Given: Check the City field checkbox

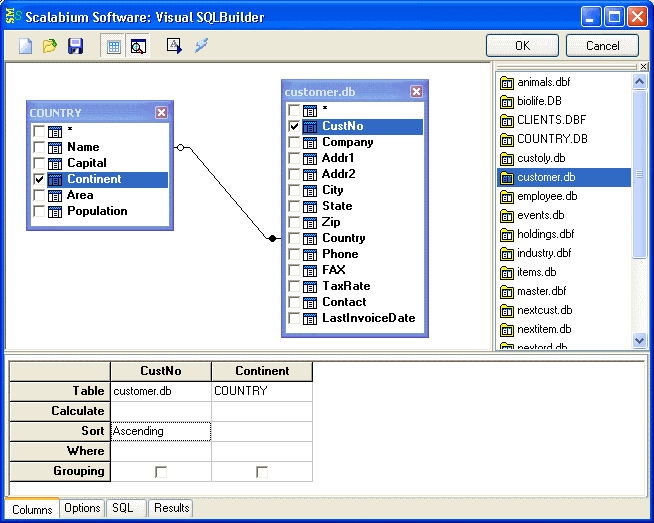Looking at the screenshot, I should [294, 190].
